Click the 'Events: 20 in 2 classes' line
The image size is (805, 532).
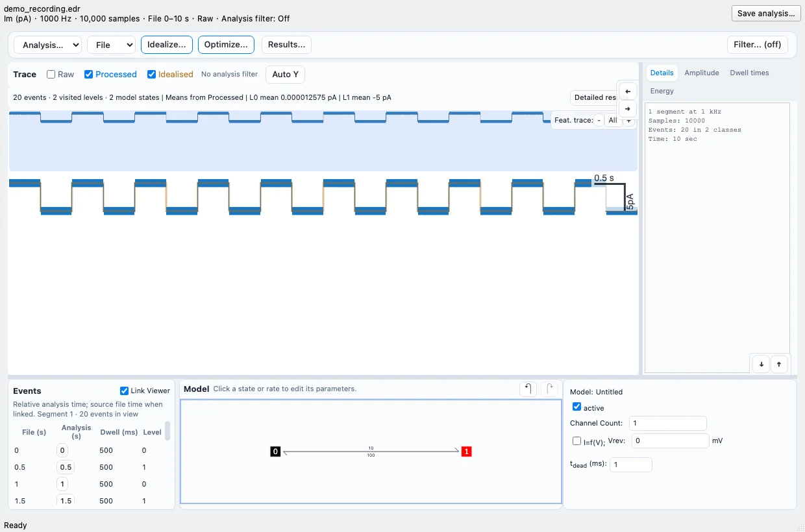click(x=695, y=130)
